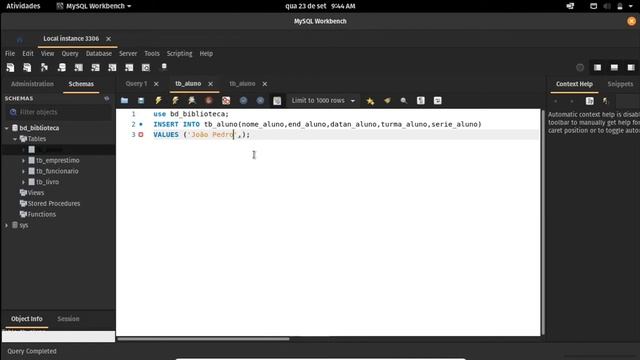The image size is (640, 360).
Task: Toggle the left sidebar panel visibility
Action: [597, 68]
